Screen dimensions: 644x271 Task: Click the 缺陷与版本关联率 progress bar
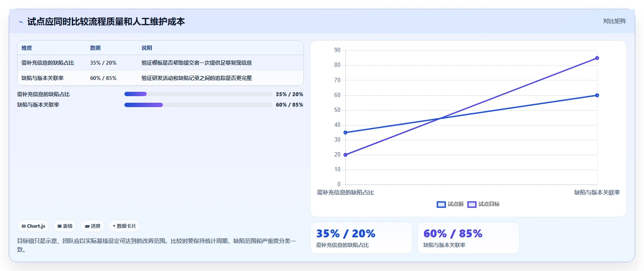click(198, 105)
